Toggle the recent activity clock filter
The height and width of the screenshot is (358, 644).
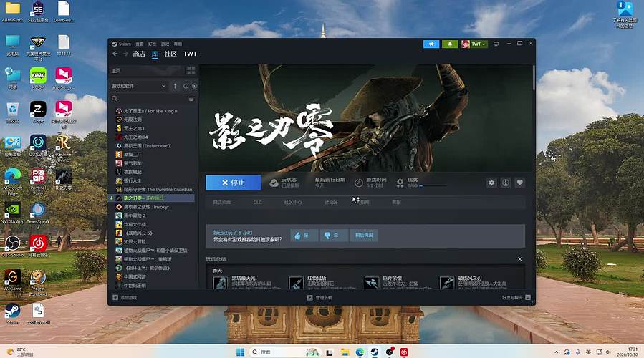pyautogui.click(x=186, y=86)
